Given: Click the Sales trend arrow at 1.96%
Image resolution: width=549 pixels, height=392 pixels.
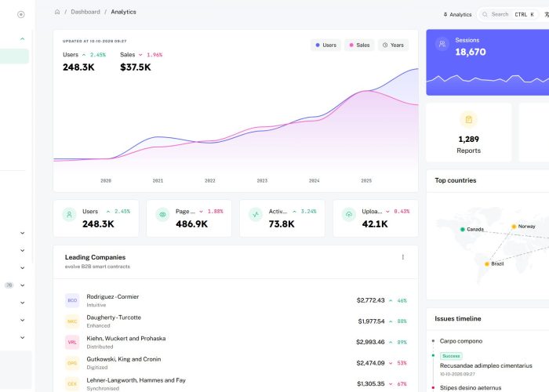Looking at the screenshot, I should coord(140,55).
